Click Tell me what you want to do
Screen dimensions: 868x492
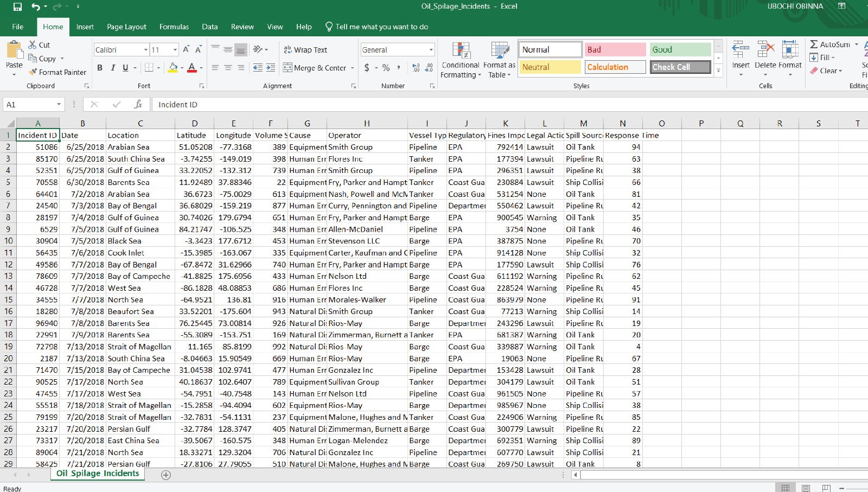tap(376, 27)
